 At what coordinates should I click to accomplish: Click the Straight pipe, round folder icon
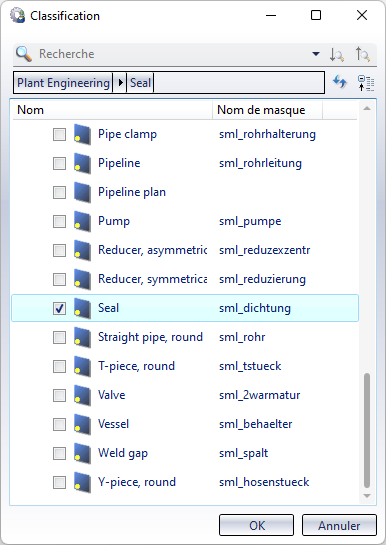pos(82,337)
